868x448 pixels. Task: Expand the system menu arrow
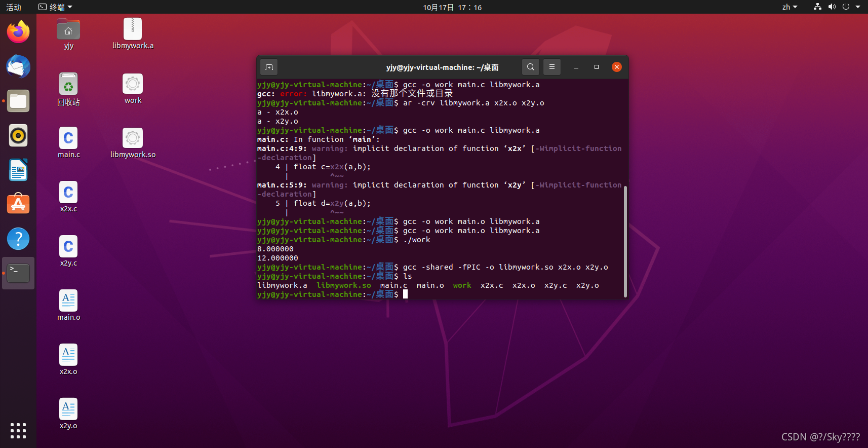858,7
